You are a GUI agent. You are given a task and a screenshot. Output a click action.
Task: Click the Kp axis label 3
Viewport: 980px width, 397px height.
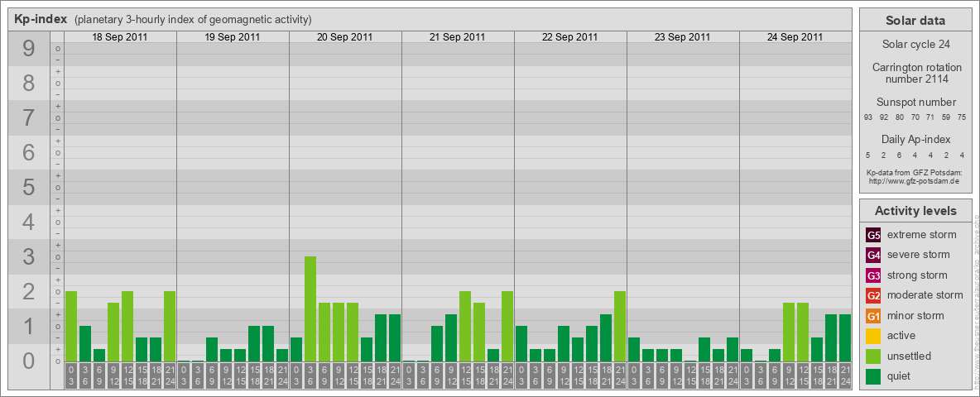[x=29, y=256]
